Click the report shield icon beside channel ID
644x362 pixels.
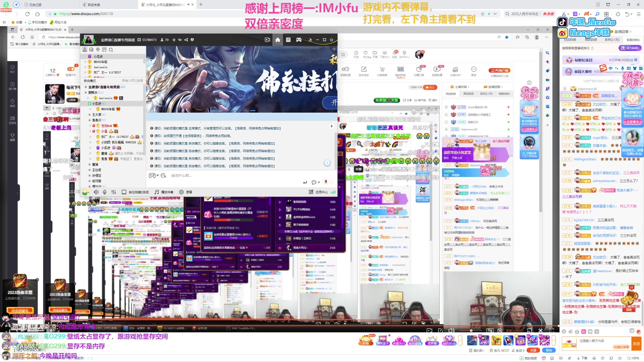[x=192, y=40]
